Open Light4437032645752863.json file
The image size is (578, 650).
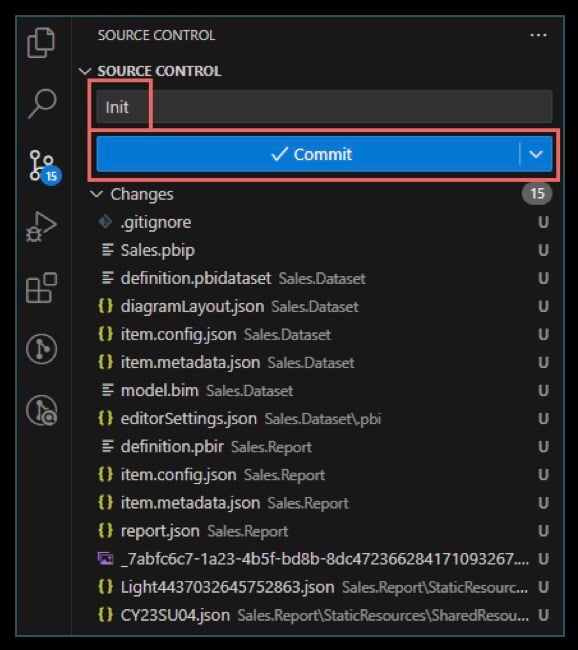(x=324, y=587)
